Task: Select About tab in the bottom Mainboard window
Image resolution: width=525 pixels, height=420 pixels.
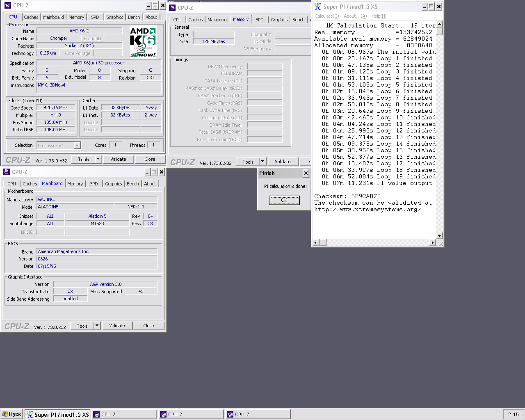Action: pos(150,184)
